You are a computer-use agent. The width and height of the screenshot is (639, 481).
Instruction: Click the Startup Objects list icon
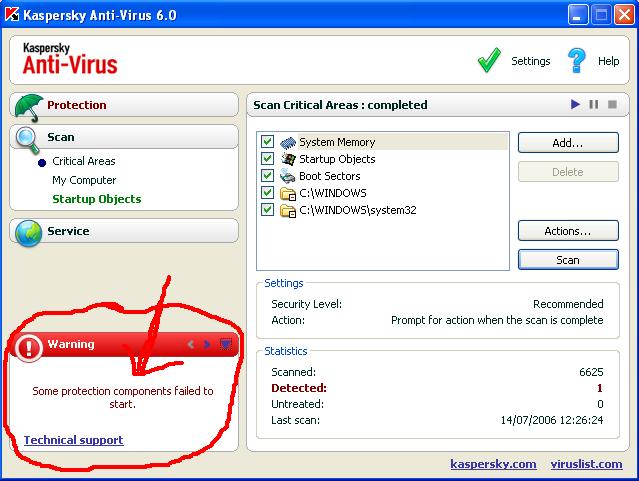coord(288,159)
